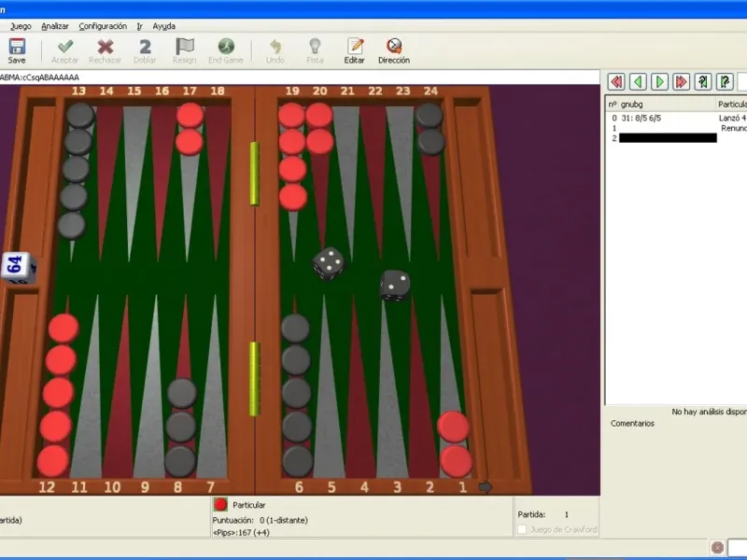
Task: Step back one move with green left arrow
Action: [x=638, y=82]
